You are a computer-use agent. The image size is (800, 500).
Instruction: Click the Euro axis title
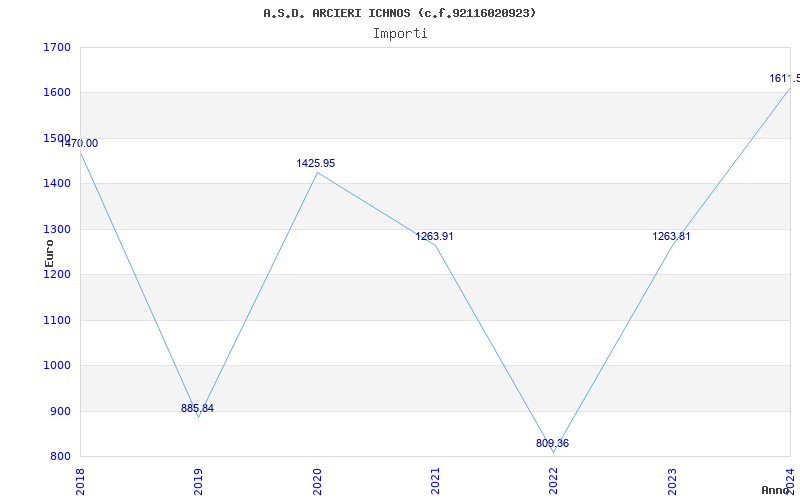click(49, 254)
